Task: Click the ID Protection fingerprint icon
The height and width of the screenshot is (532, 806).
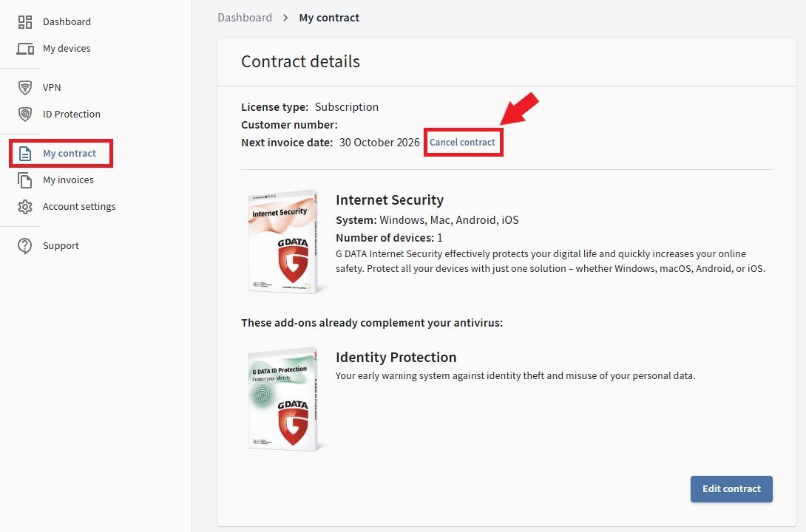Action: 25,115
